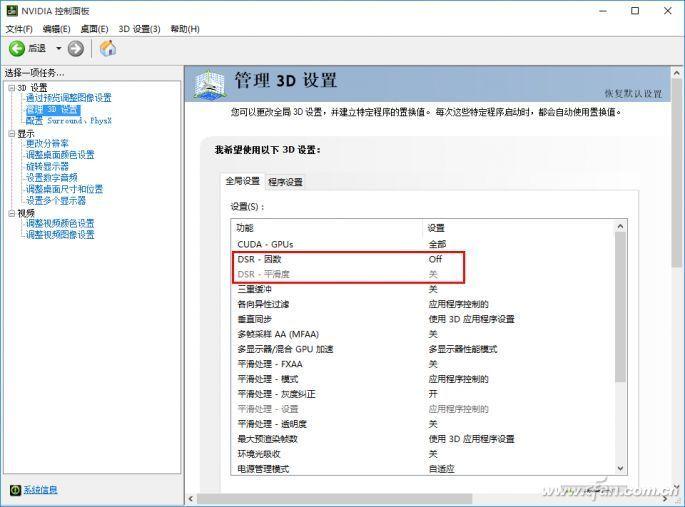685x507 pixels.
Task: Open the 桌面(E) menu
Action: pos(94,29)
